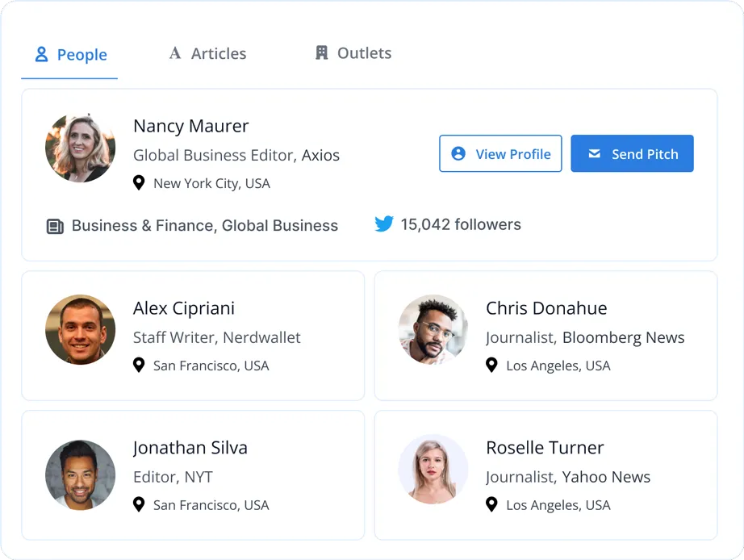The height and width of the screenshot is (560, 744).
Task: Open Alex Cipriani's profile photo
Action: coord(80,330)
